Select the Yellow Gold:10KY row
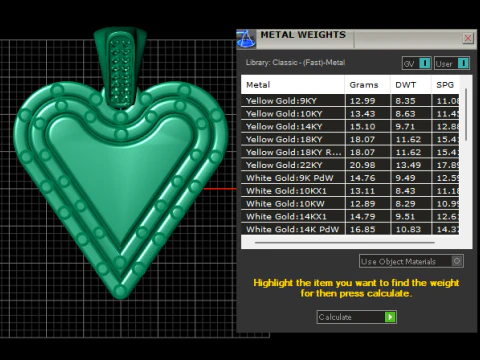480x360 pixels. coord(350,114)
